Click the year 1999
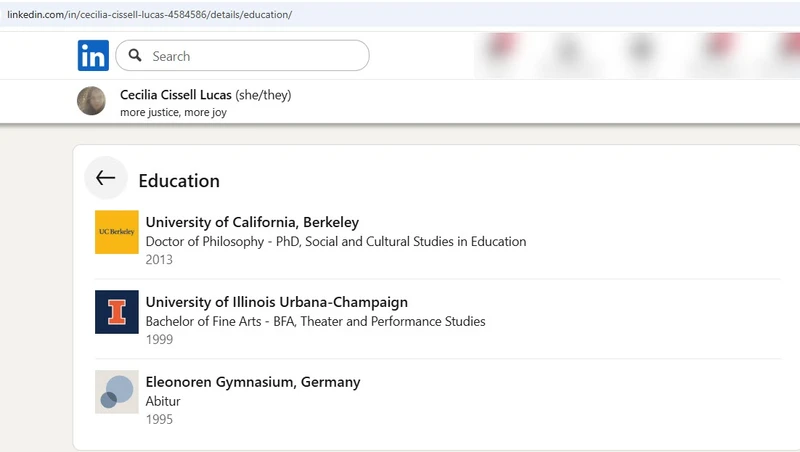 tap(159, 339)
